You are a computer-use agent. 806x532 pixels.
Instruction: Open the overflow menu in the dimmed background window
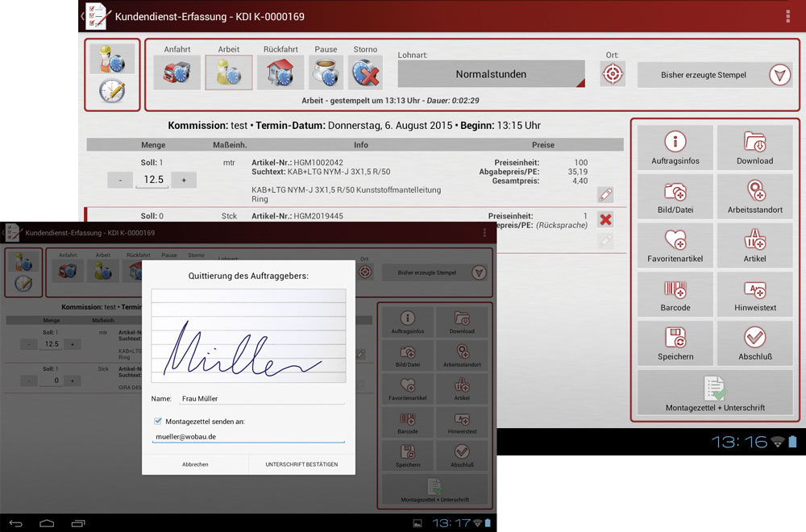coord(484,233)
